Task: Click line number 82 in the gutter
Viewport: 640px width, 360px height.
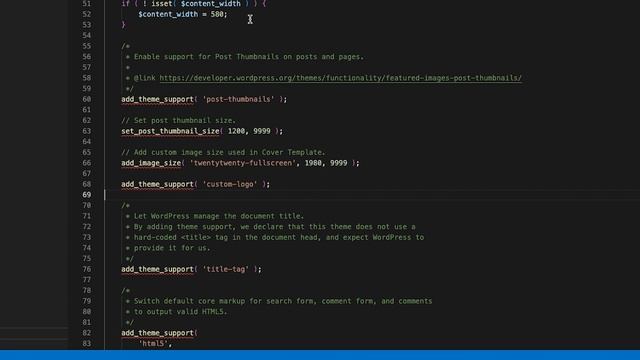Action: (x=87, y=333)
